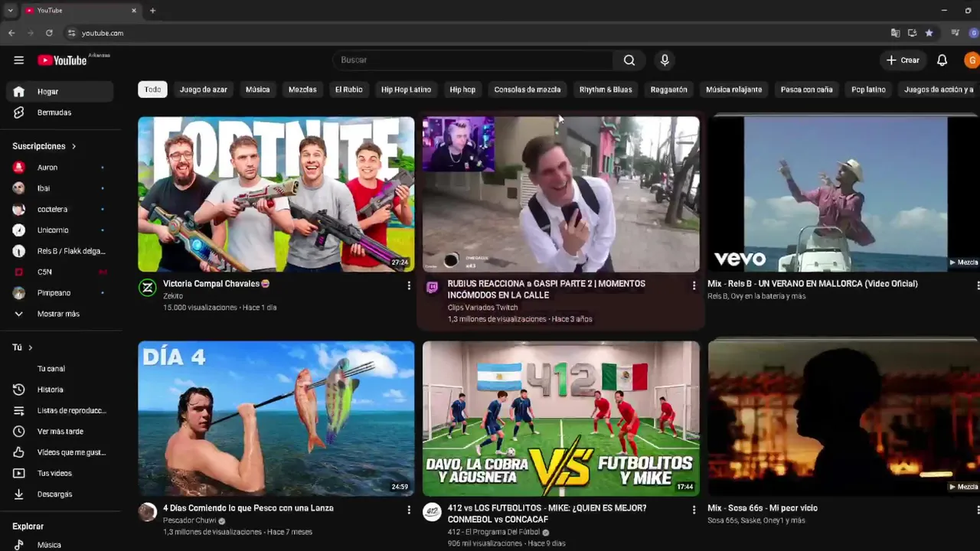980x551 pixels.
Task: Select the El Rubio chip
Action: [348, 90]
